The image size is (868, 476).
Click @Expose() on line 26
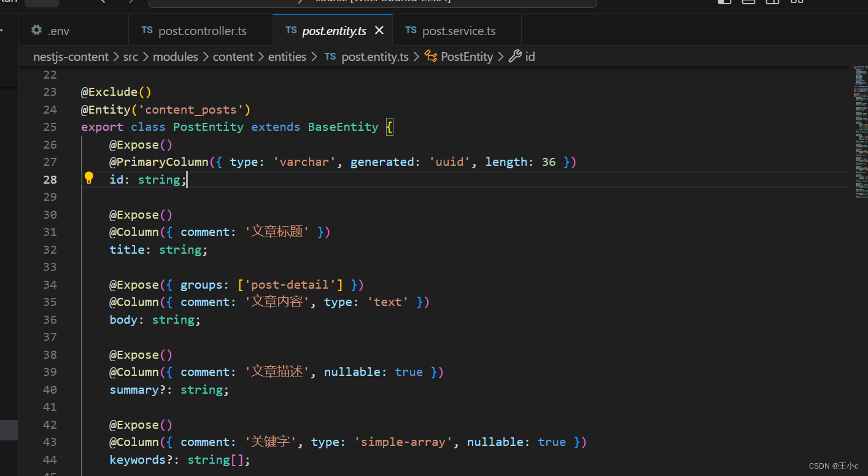click(x=141, y=144)
